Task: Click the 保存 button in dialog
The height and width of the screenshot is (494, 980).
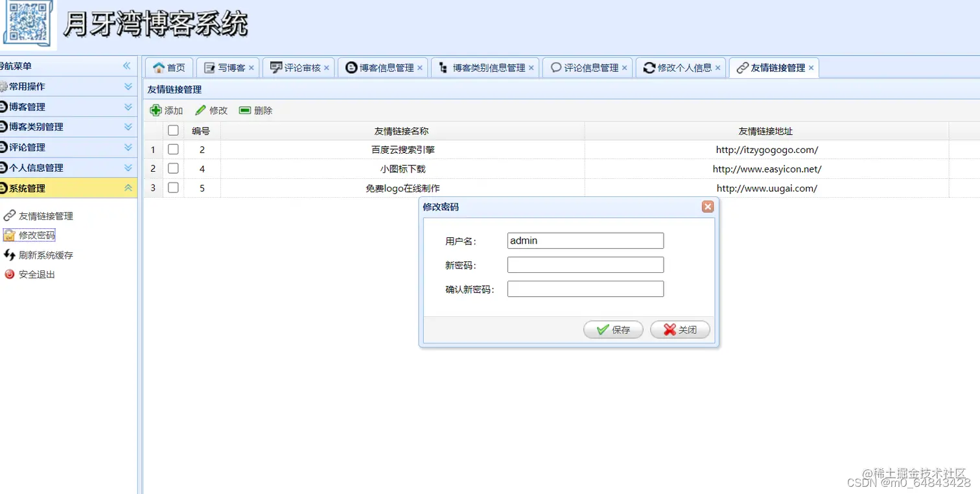Action: (x=613, y=329)
